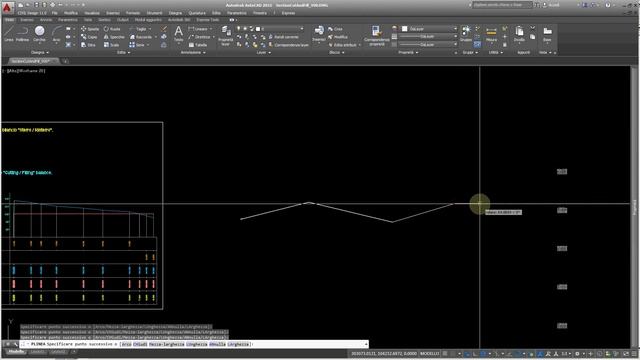Expand the Edita panel
This screenshot has height=360, width=640.
pyautogui.click(x=124, y=52)
